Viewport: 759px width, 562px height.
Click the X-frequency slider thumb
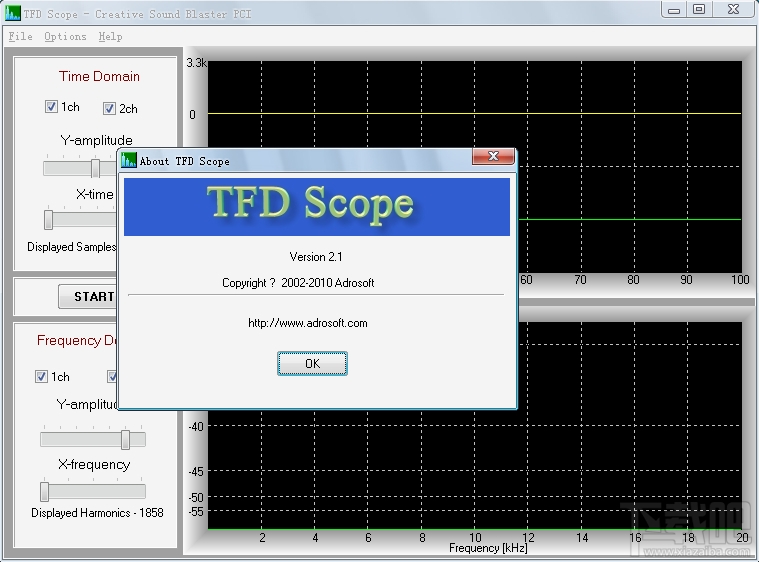(44, 491)
